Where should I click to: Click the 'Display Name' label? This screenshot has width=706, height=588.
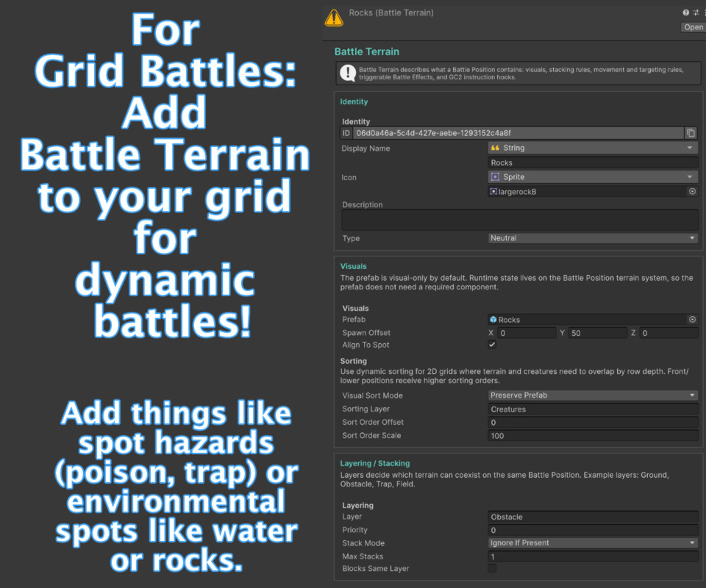pos(366,148)
